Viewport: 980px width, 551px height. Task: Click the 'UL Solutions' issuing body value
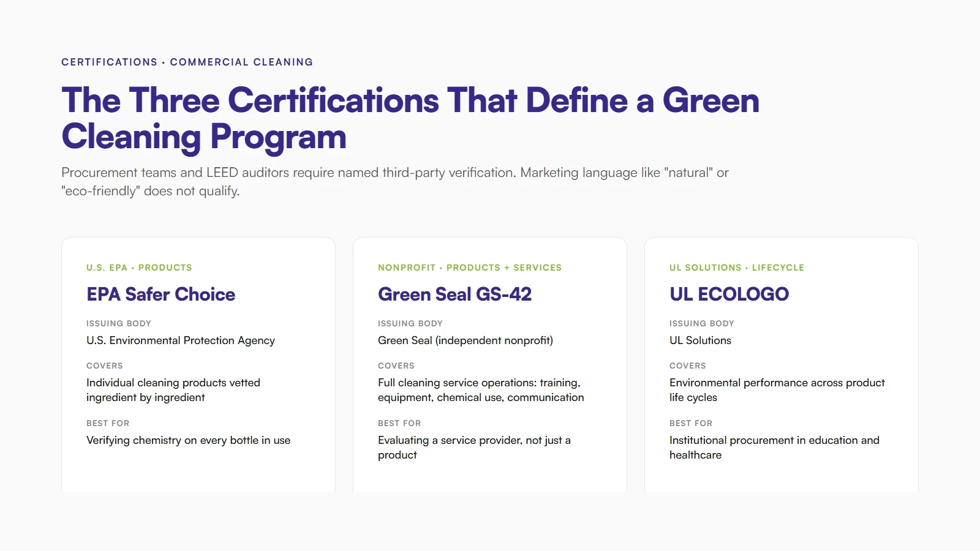coord(700,340)
